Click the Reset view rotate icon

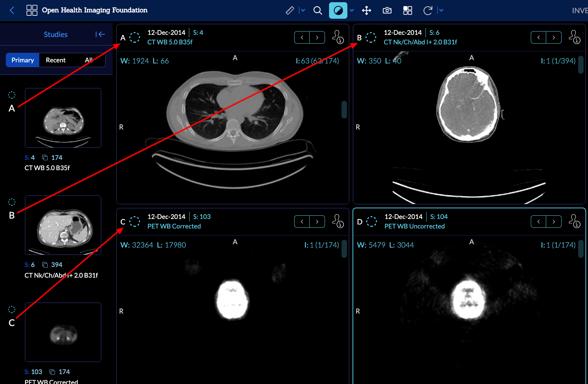click(428, 10)
